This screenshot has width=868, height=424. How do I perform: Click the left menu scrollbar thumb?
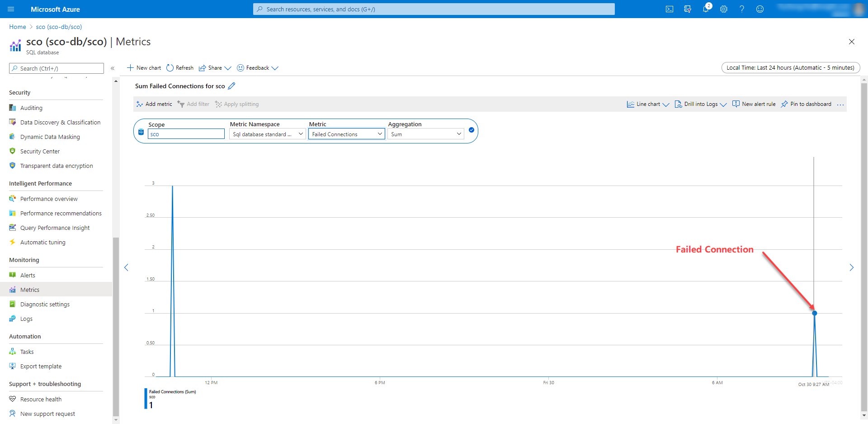116,326
